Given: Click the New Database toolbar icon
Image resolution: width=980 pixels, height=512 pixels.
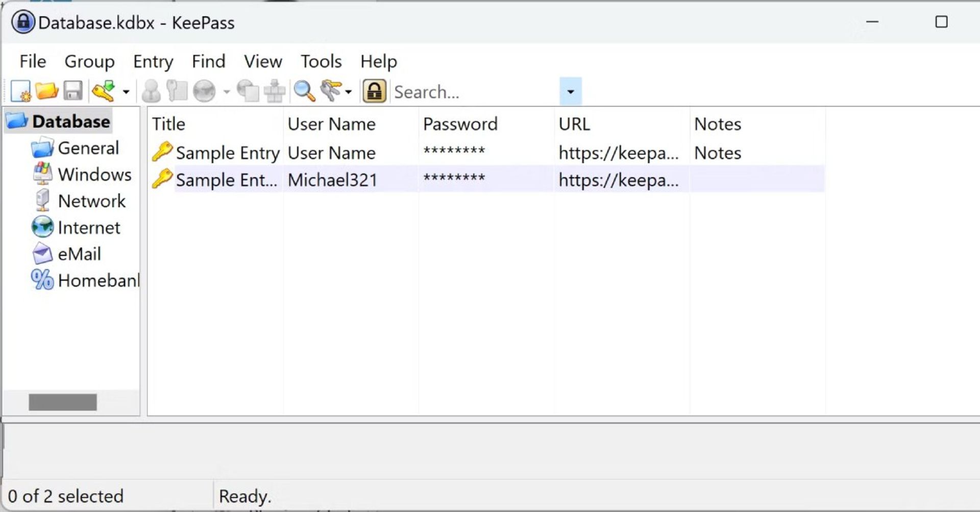Looking at the screenshot, I should coord(20,91).
